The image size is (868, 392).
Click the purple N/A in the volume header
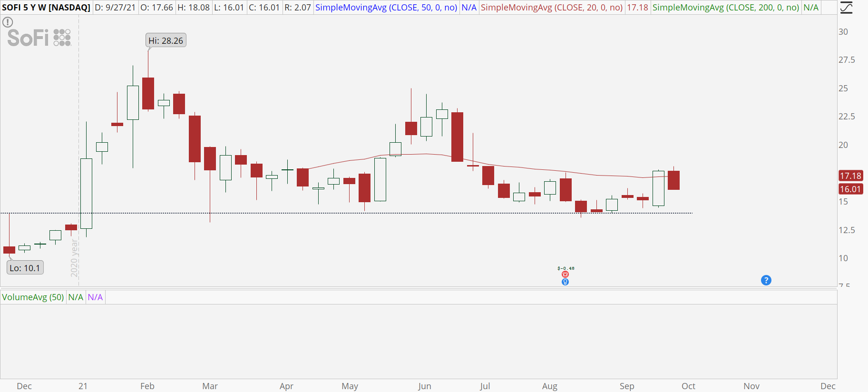95,297
